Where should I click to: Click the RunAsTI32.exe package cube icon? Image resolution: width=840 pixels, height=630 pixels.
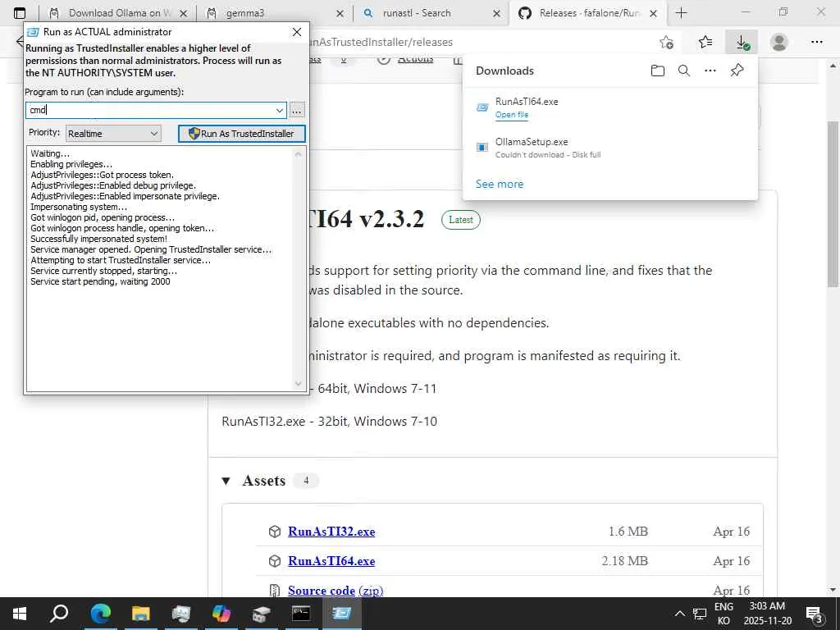[x=275, y=532]
